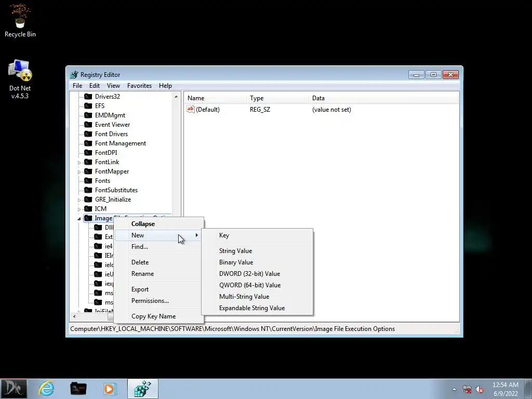
Task: Open the View menu
Action: click(x=113, y=86)
